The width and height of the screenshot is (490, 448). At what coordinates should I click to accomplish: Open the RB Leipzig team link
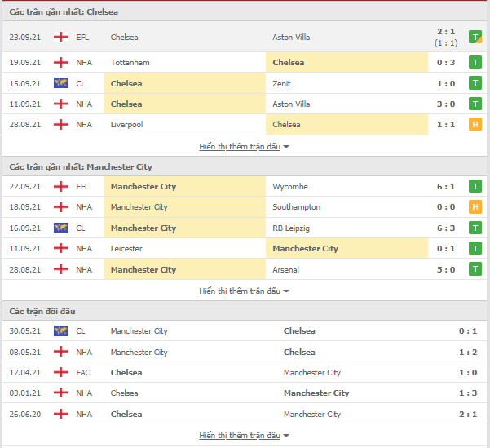(291, 228)
